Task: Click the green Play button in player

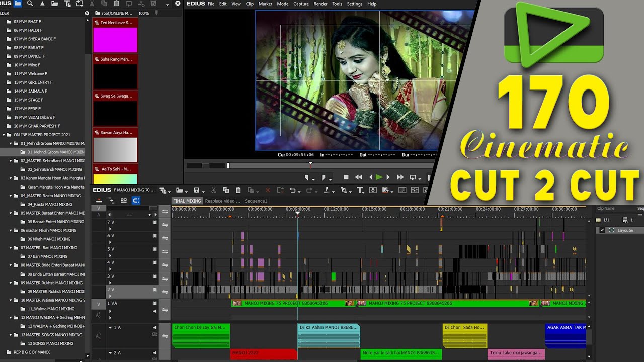Action: [379, 177]
